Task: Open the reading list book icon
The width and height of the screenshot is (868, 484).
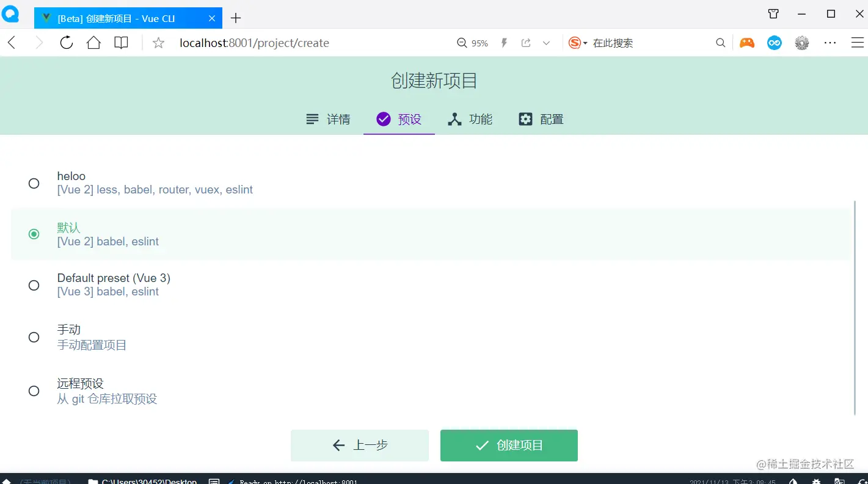Action: 120,42
